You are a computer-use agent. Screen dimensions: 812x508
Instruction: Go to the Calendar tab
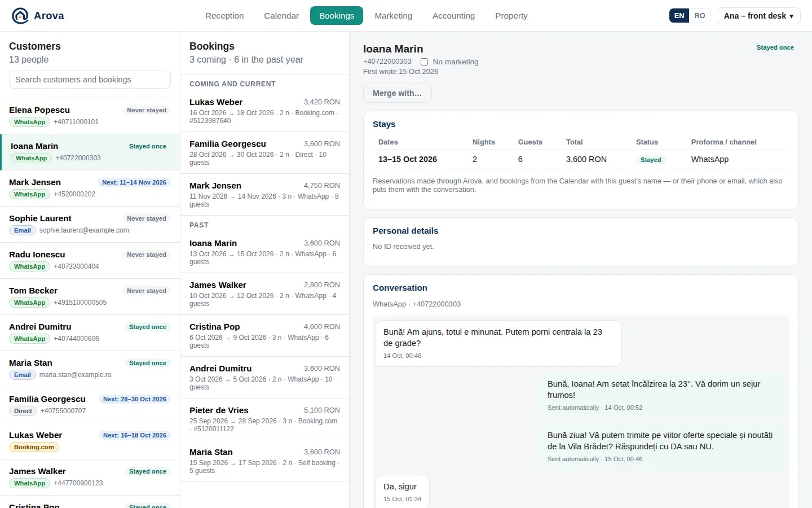(281, 16)
